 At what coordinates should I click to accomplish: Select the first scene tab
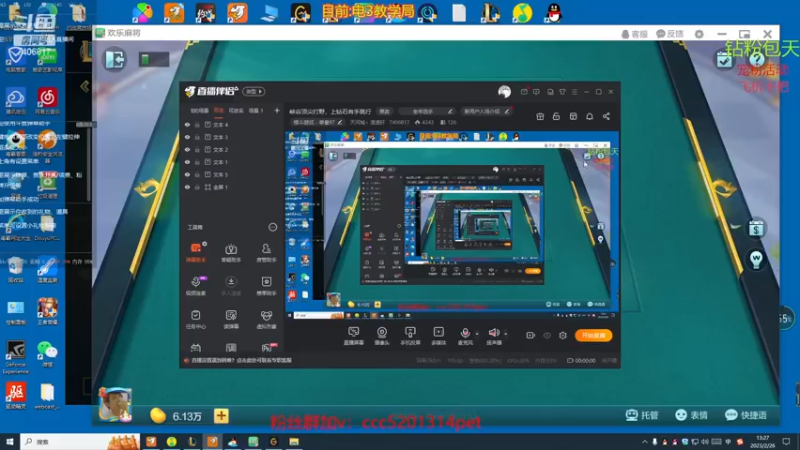coord(199,111)
